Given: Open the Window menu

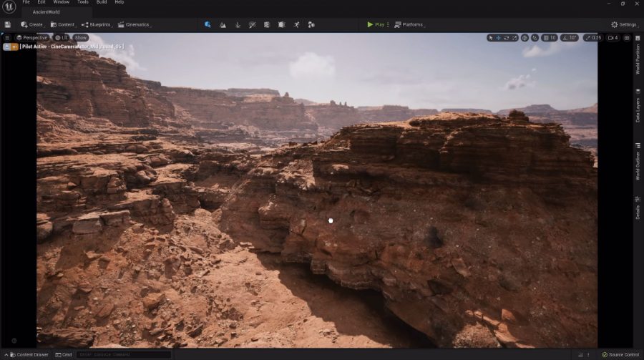Looking at the screenshot, I should click(x=62, y=2).
